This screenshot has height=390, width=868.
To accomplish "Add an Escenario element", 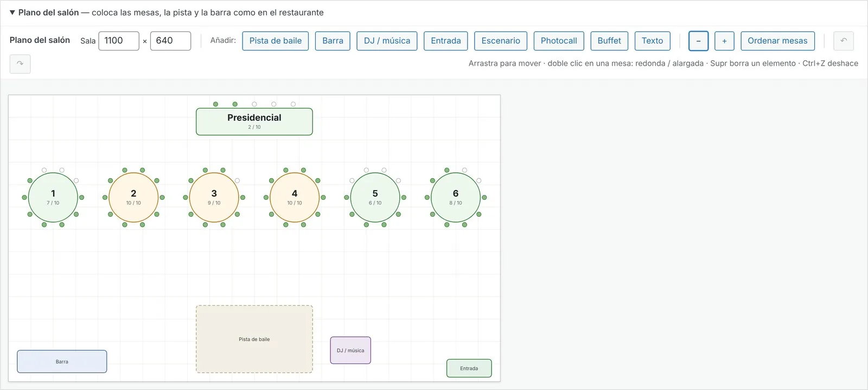I will pos(501,41).
